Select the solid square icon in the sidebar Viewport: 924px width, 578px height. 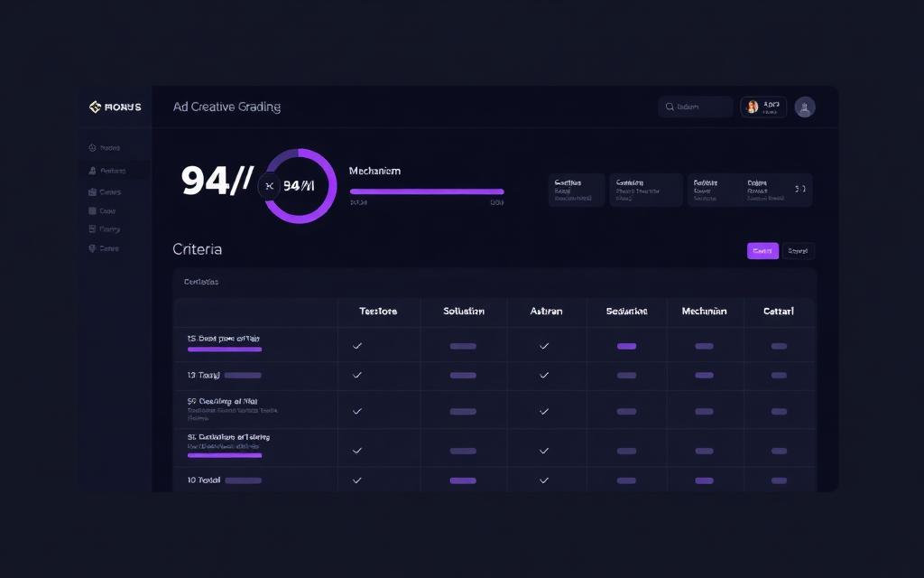92,210
